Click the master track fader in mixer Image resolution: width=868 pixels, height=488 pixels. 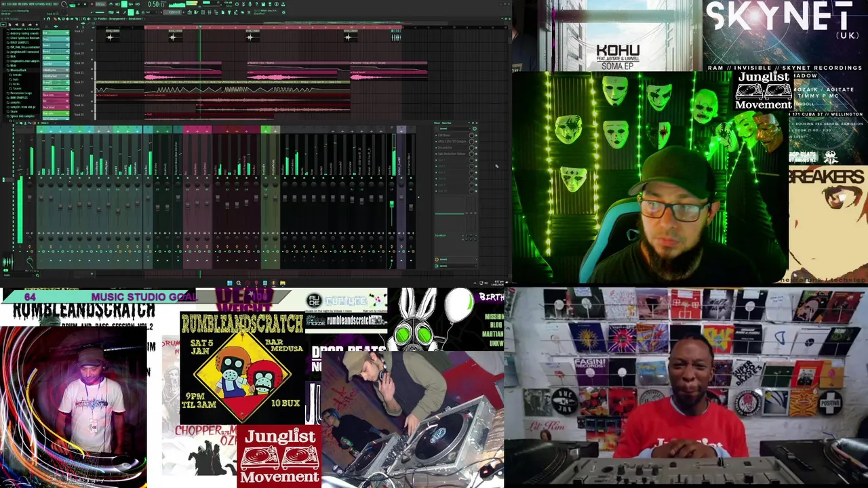coord(30,198)
